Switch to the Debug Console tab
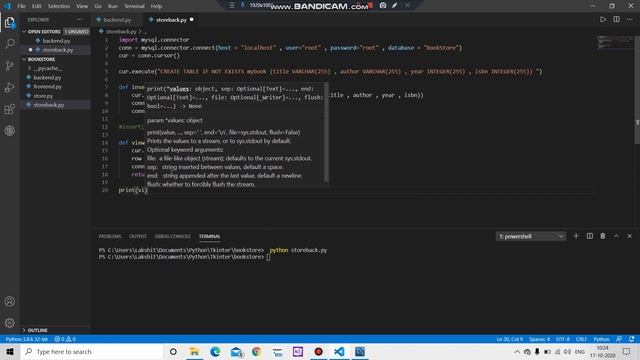Viewport: 640px width, 360px height. pyautogui.click(x=173, y=236)
